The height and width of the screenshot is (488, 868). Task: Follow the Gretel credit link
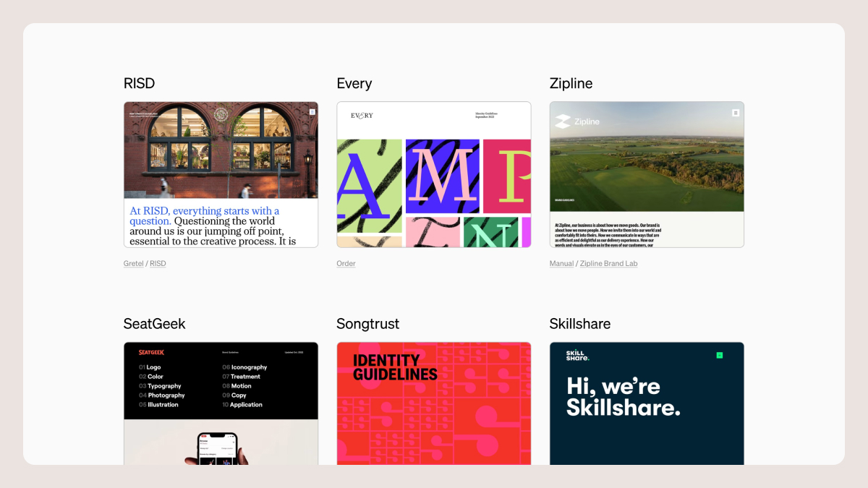pos(134,264)
